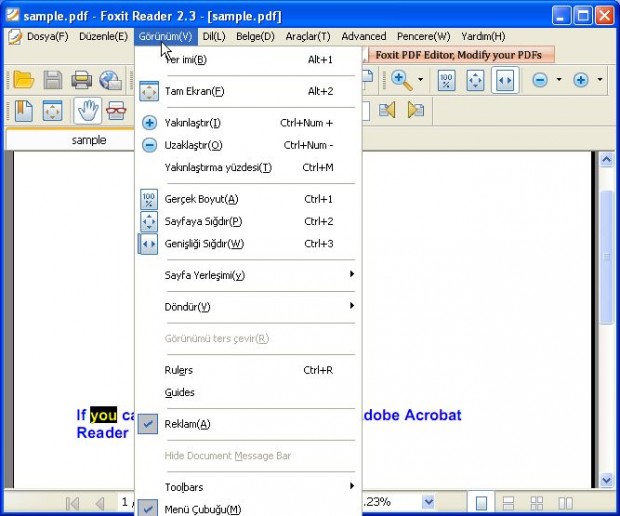The image size is (620, 516).
Task: Click Foxit PDF Editor advertisement banner
Action: click(459, 55)
